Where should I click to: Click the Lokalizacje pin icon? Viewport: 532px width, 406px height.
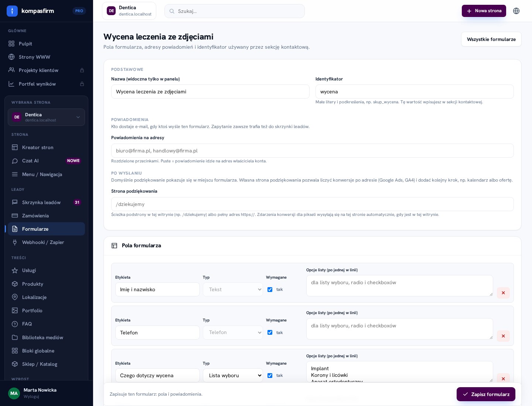[x=15, y=297]
